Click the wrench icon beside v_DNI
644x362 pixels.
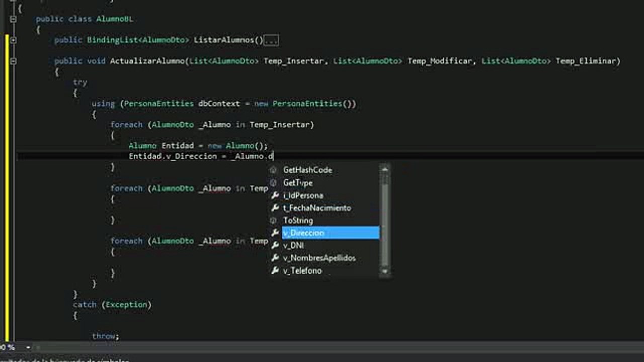coord(275,245)
